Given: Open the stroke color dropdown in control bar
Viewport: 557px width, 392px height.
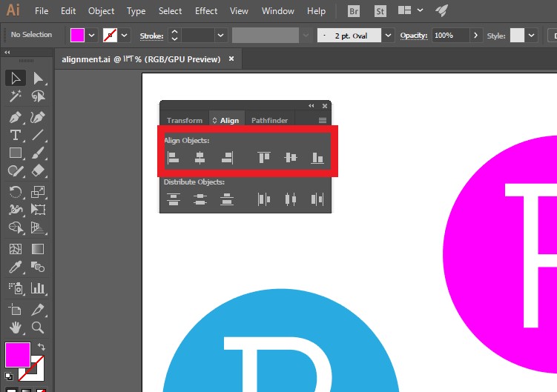Looking at the screenshot, I should pos(125,36).
